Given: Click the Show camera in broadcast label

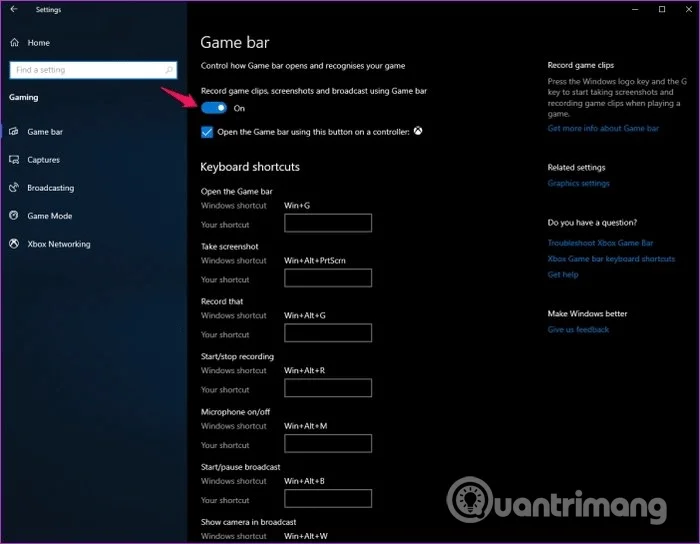Looking at the screenshot, I should click(x=248, y=522).
